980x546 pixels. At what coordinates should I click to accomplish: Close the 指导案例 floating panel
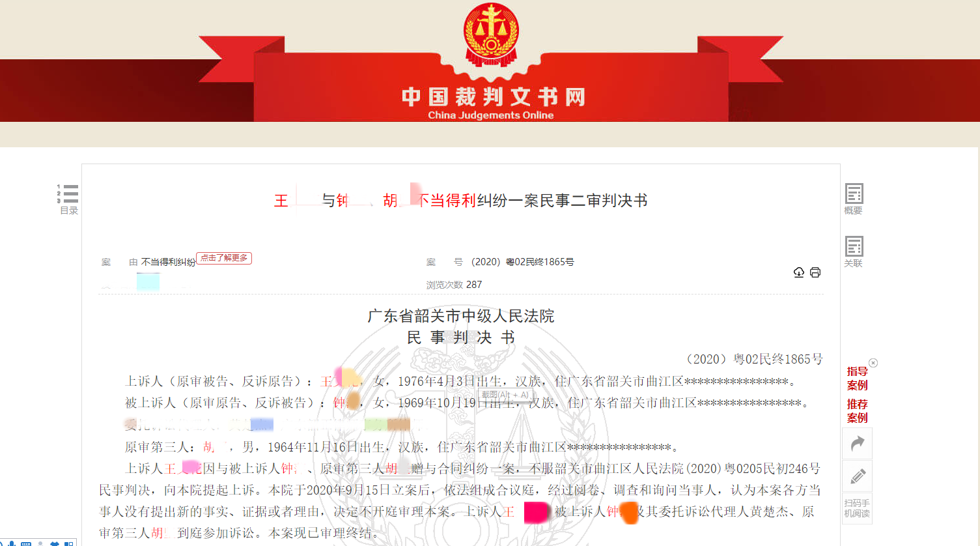click(x=873, y=363)
